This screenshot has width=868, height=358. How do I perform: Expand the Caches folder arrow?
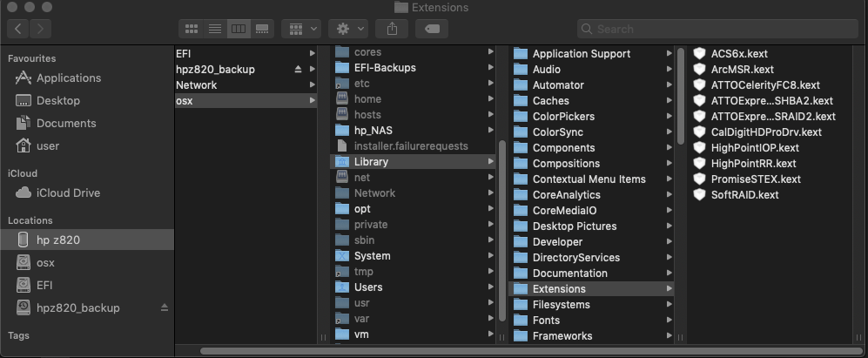tap(669, 101)
